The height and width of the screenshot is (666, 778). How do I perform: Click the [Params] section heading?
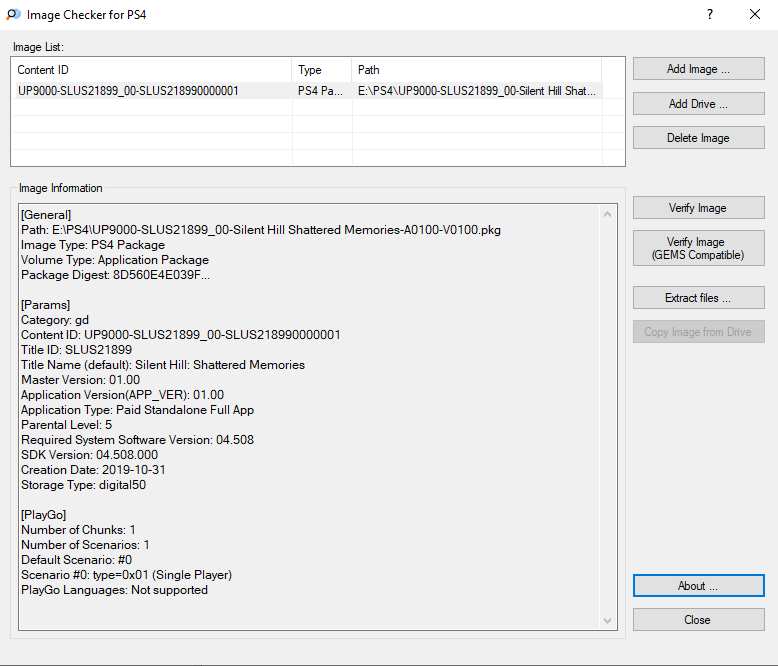(x=46, y=305)
